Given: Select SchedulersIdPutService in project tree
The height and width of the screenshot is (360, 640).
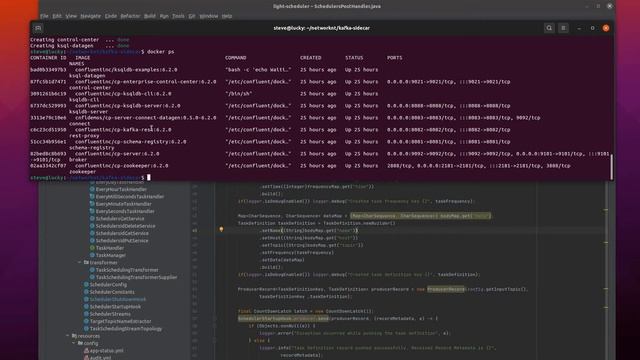Looking at the screenshot, I should pos(122,241).
